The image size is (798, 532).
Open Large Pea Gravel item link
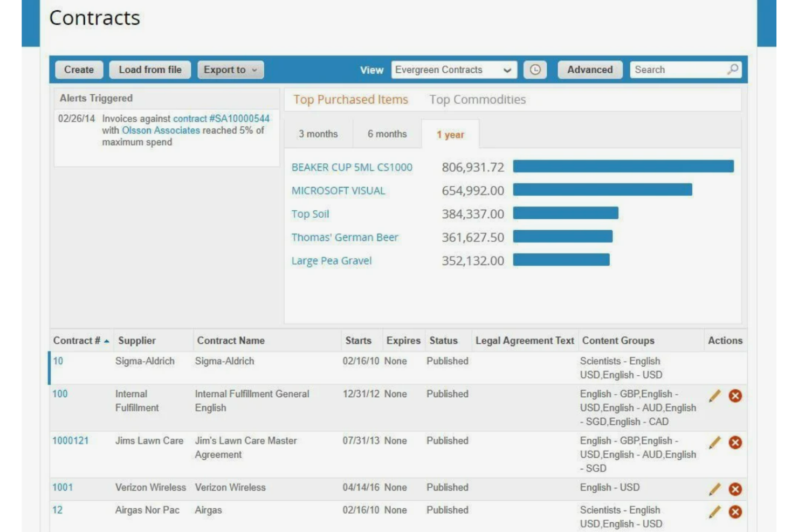click(332, 261)
